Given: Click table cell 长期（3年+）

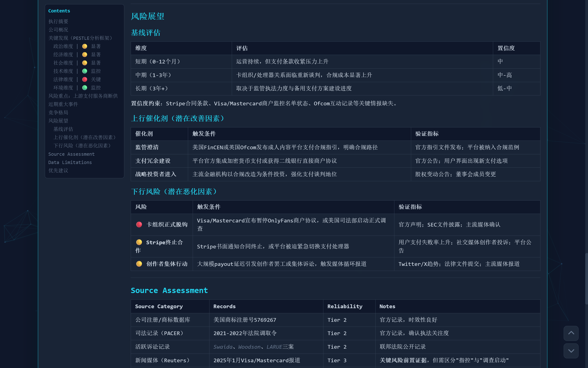Looking at the screenshot, I should [x=181, y=88].
